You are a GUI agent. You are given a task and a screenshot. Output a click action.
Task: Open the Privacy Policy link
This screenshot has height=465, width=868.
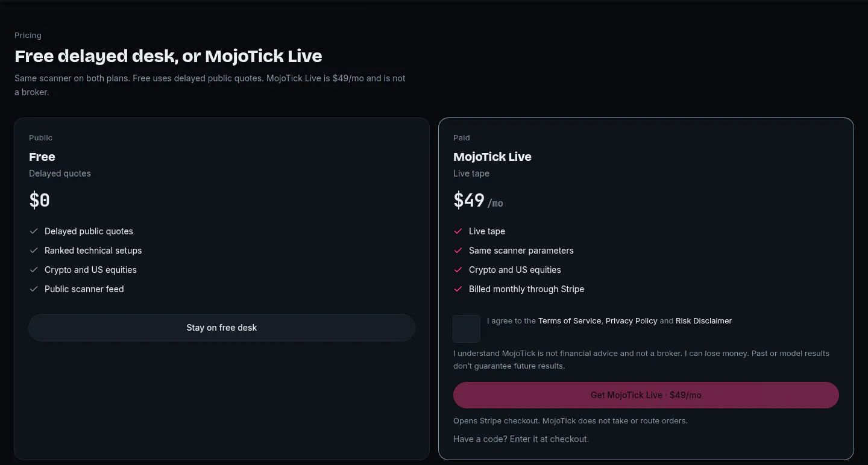click(631, 321)
